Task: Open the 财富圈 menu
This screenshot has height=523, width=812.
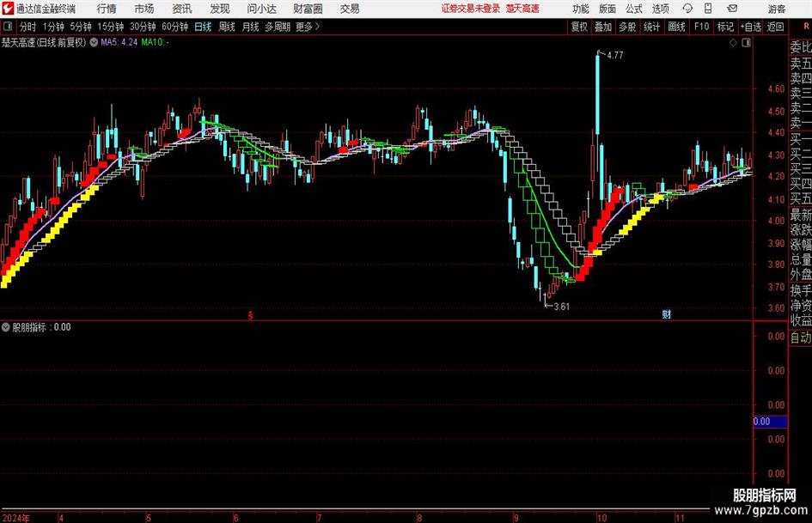Action: (x=308, y=9)
